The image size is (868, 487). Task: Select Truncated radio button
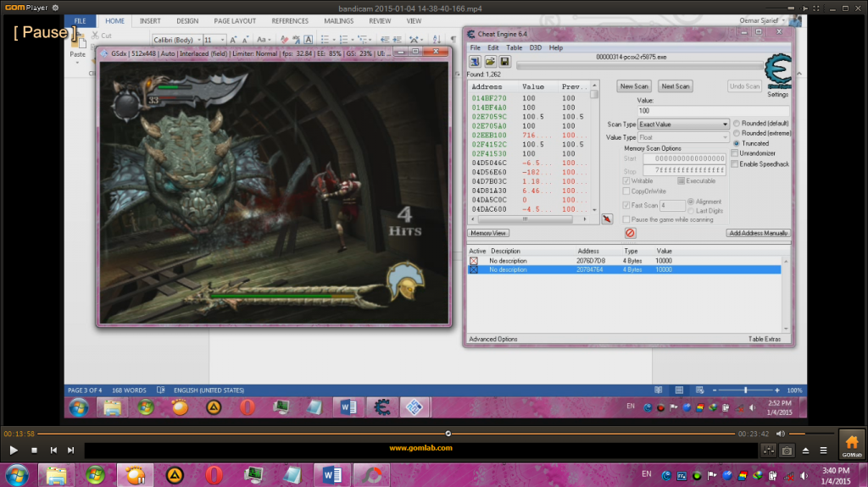[x=737, y=143]
